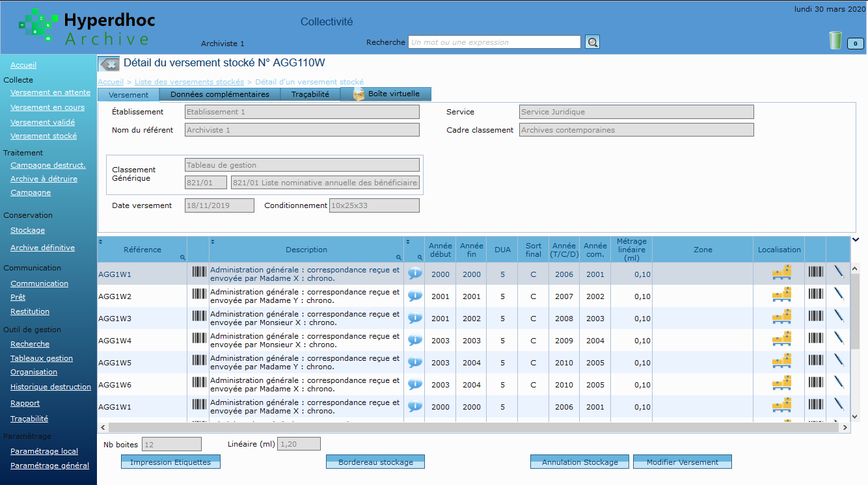Open the Communication link under the Communication section

click(40, 283)
